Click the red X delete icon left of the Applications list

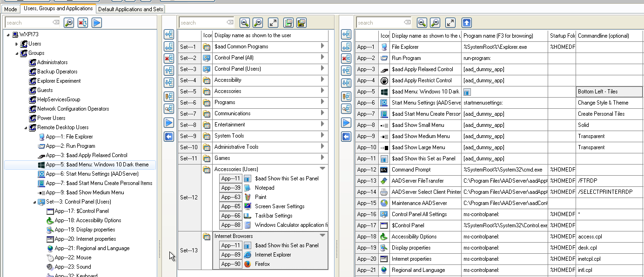click(x=346, y=58)
